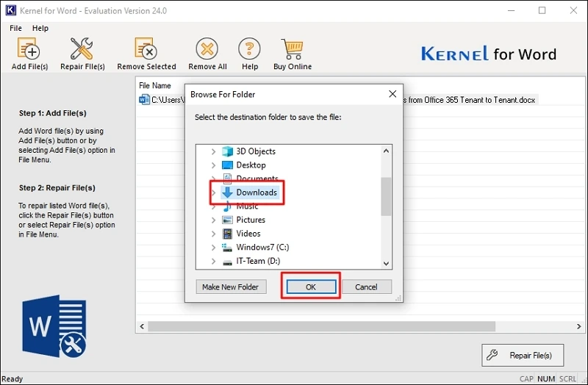The height and width of the screenshot is (385, 588).
Task: Open the Help menu
Action: (40, 28)
